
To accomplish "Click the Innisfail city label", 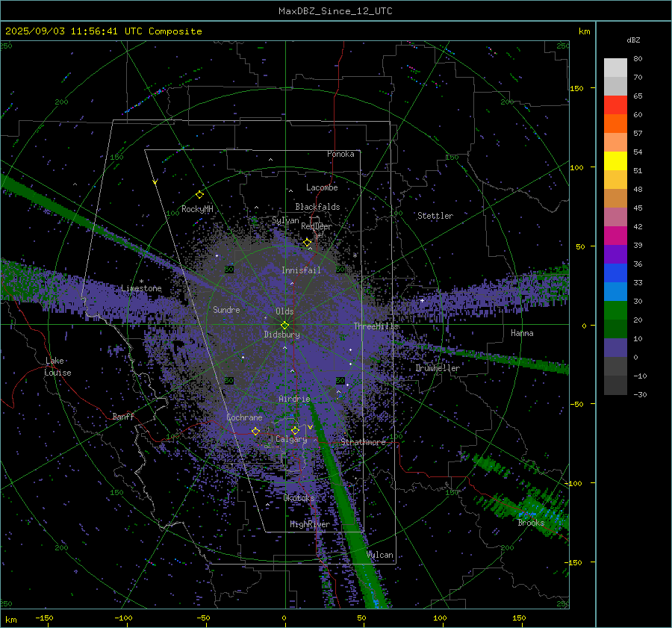I will click(x=301, y=270).
